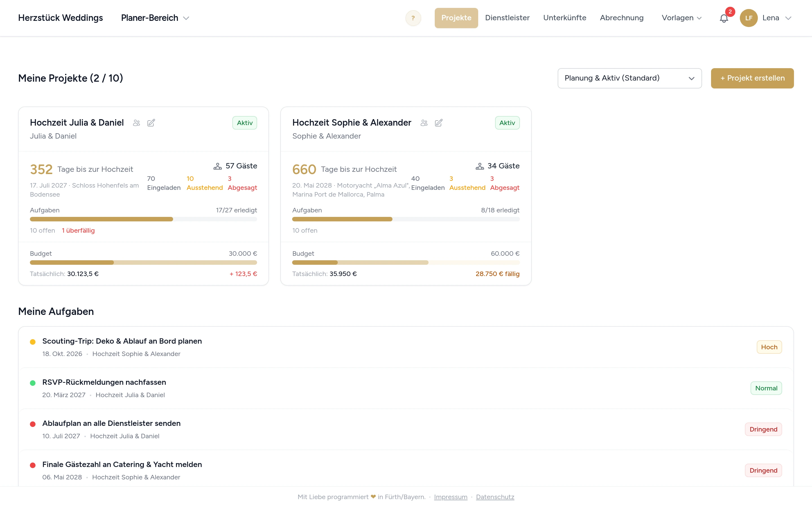Click guests icon beside 57 Gäste

(x=217, y=166)
